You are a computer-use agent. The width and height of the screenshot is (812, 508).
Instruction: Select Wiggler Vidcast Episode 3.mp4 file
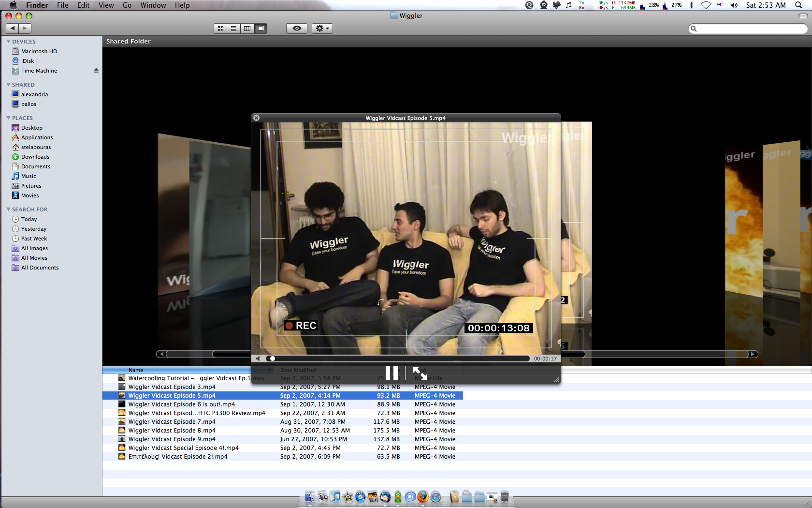click(172, 387)
